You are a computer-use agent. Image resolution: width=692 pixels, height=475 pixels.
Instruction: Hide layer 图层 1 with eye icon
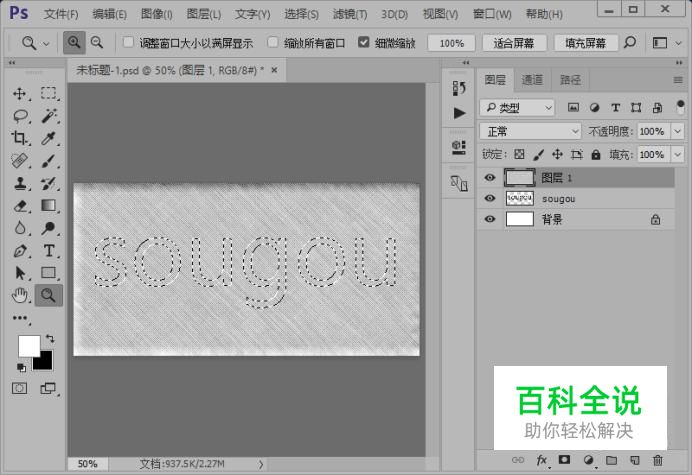pos(490,177)
